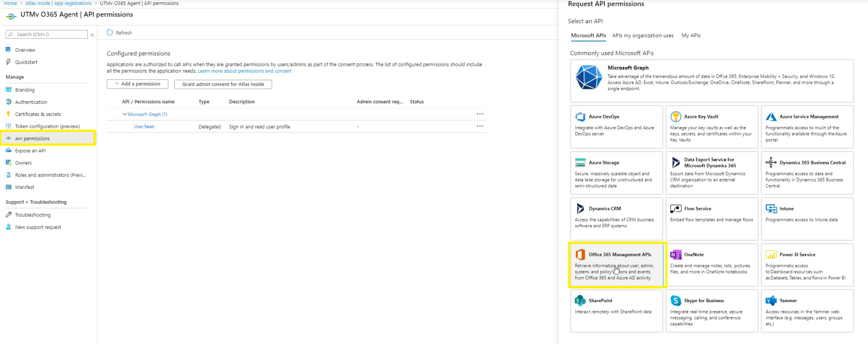Switch to APIs my organization uses tab
Image resolution: width=868 pixels, height=344 pixels.
pos(643,36)
